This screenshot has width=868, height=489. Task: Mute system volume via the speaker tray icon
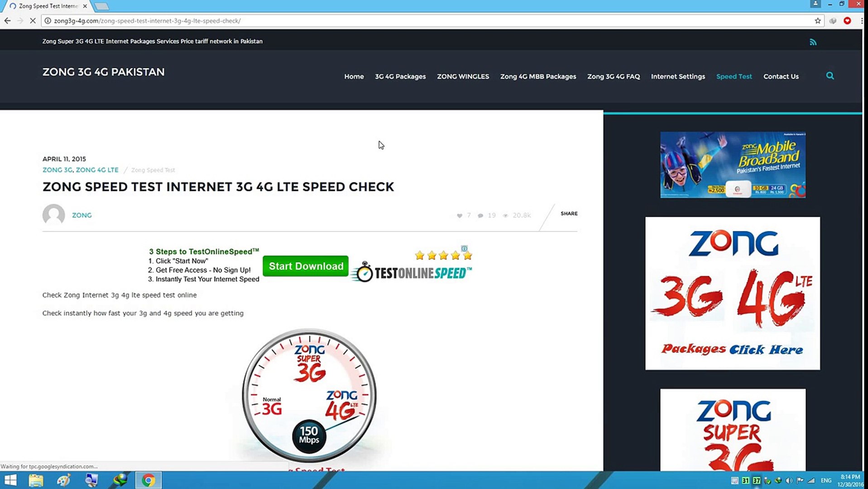[789, 480]
